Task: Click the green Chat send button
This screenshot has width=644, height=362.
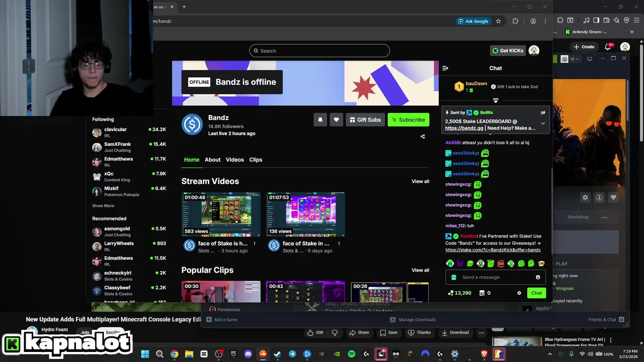Action: pyautogui.click(x=536, y=293)
